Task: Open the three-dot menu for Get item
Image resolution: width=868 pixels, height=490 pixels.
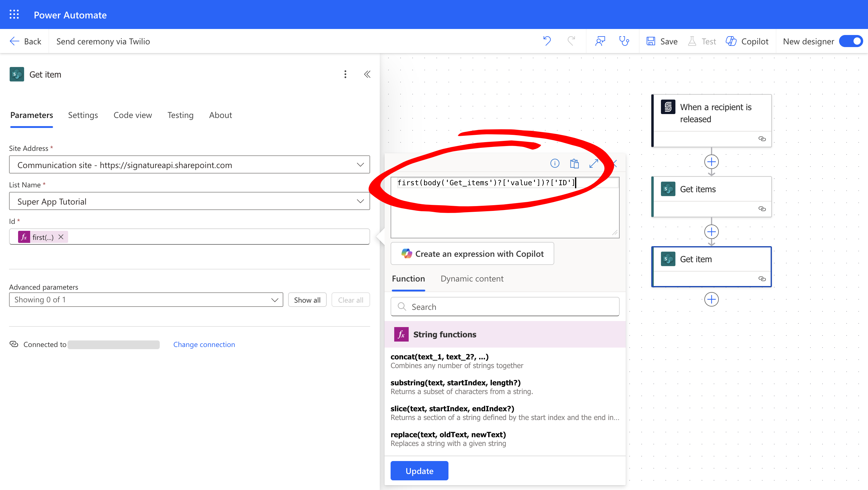Action: pos(345,74)
